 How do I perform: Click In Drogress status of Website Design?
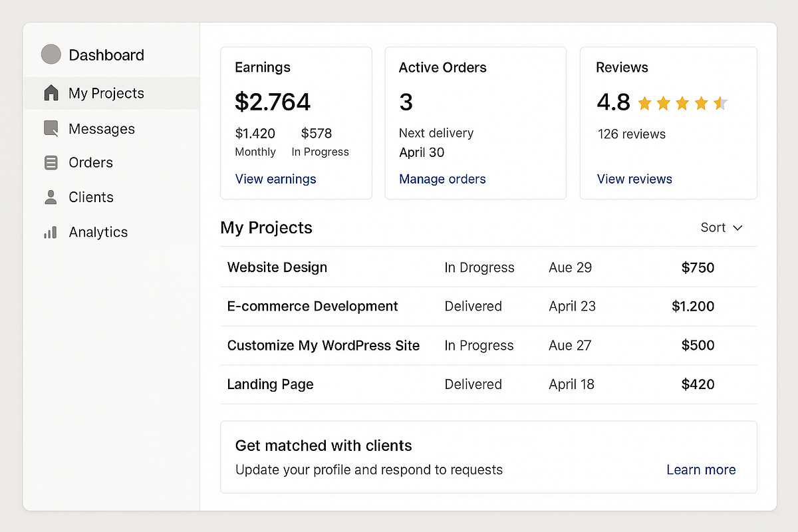479,267
